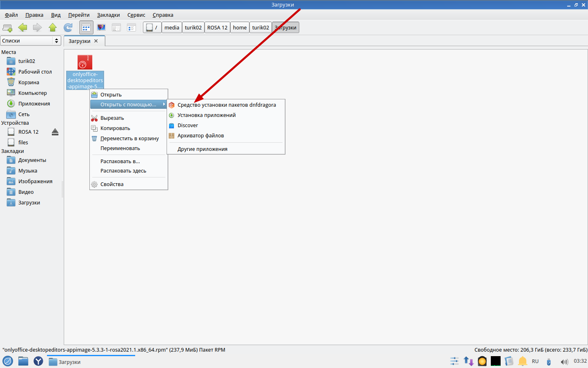The image size is (588, 368).
Task: Click the Загрузки window button in taskbar
Action: click(x=91, y=362)
